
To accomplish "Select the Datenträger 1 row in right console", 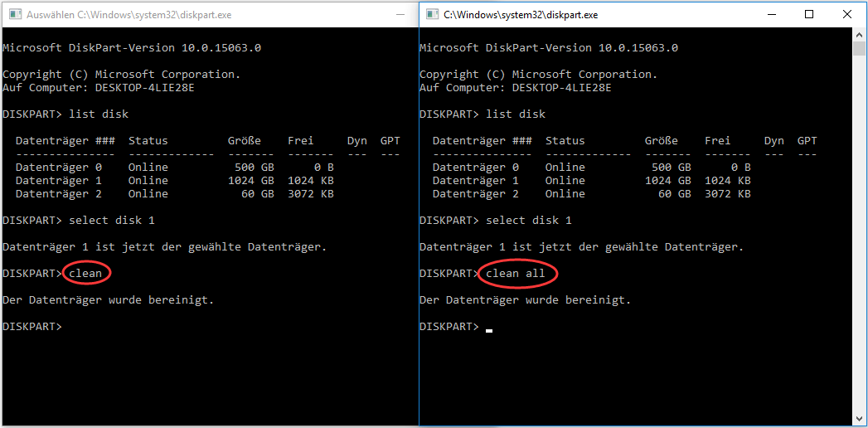I will coord(591,180).
